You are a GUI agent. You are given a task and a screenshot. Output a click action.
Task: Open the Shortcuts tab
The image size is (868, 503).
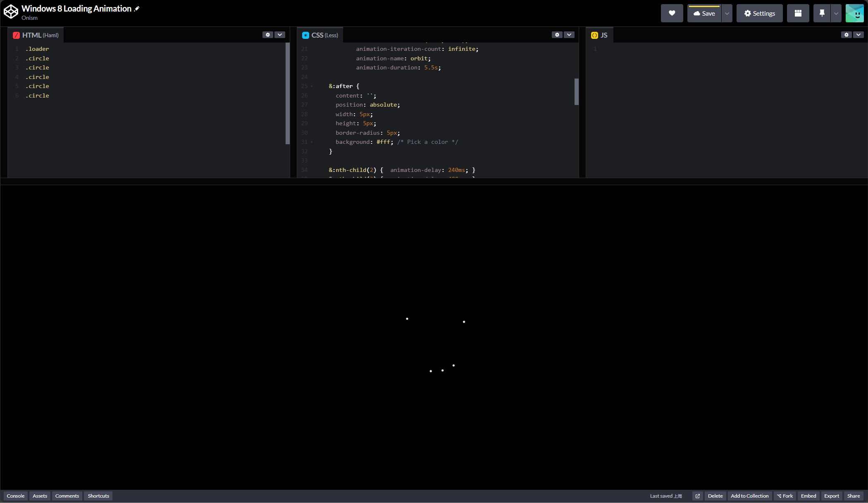click(x=98, y=496)
